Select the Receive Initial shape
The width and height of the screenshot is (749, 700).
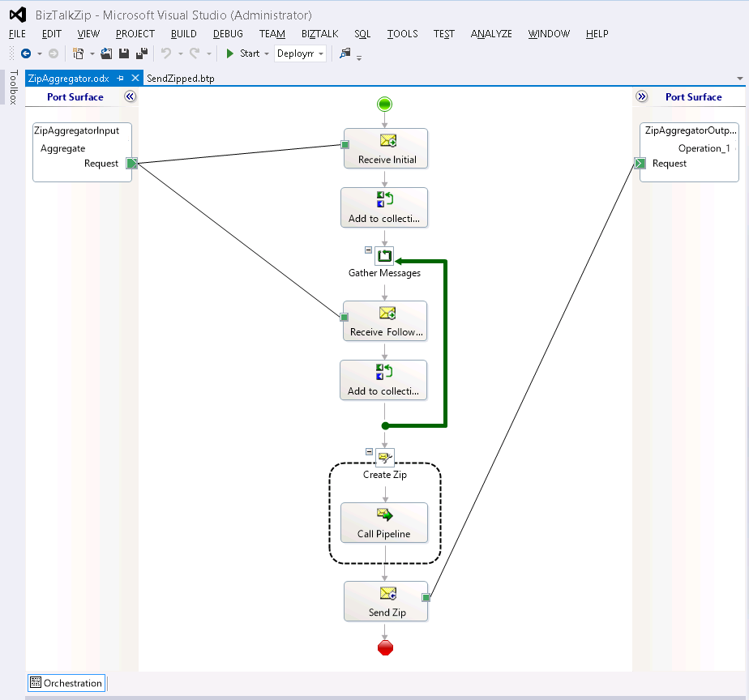tap(386, 148)
